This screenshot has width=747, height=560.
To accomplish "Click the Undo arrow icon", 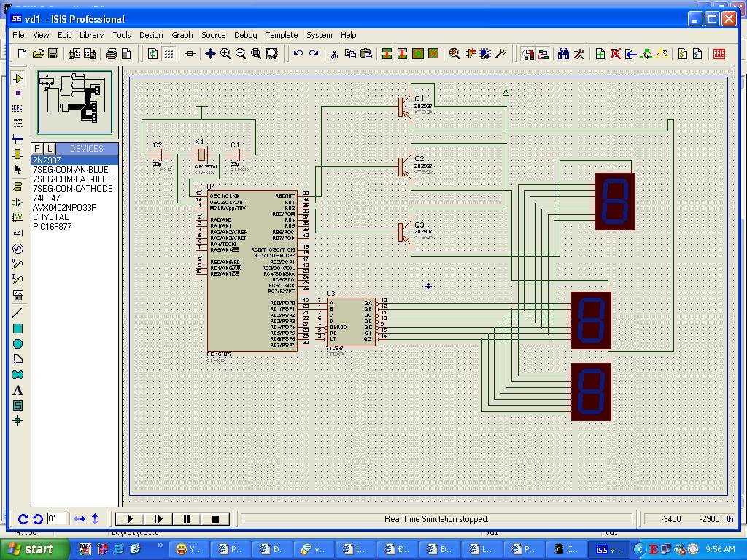I will [298, 54].
